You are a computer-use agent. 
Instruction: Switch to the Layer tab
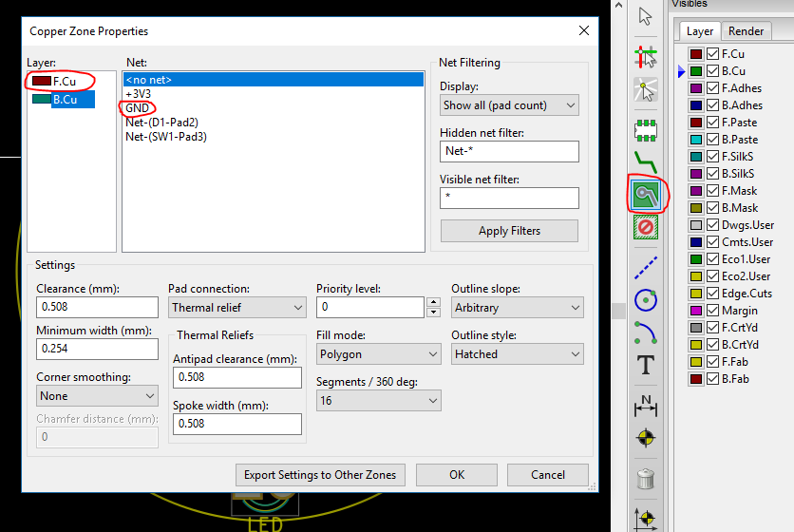tap(699, 31)
